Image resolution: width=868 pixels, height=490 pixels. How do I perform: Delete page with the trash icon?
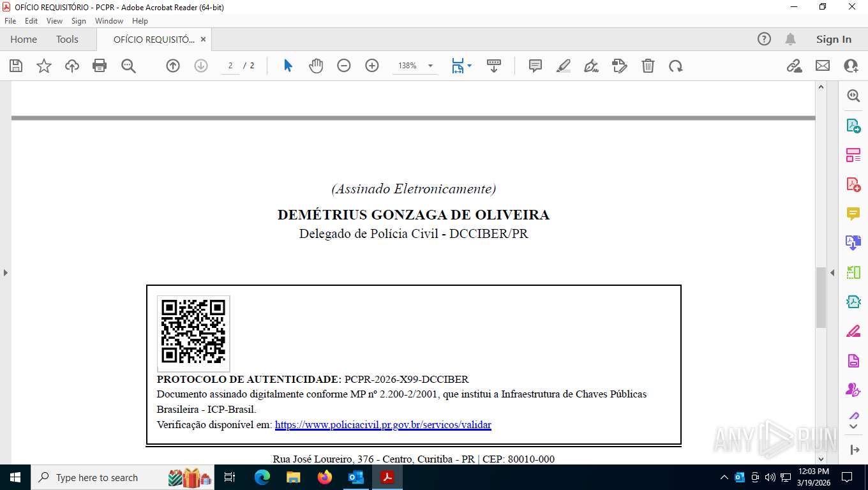coord(648,66)
